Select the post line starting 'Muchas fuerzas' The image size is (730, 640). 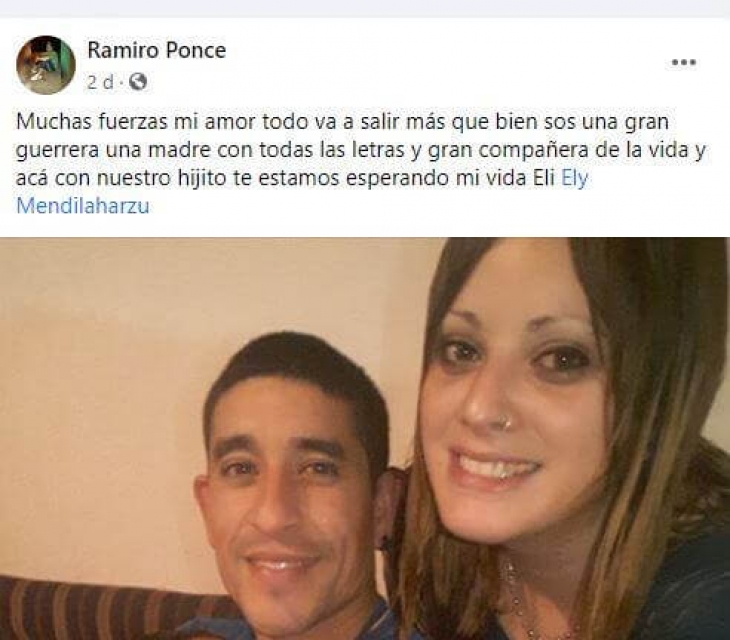(x=343, y=122)
